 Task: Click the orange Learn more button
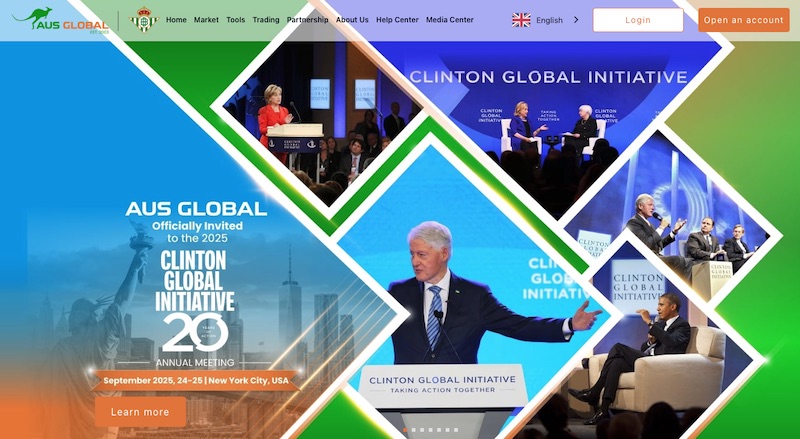click(140, 412)
